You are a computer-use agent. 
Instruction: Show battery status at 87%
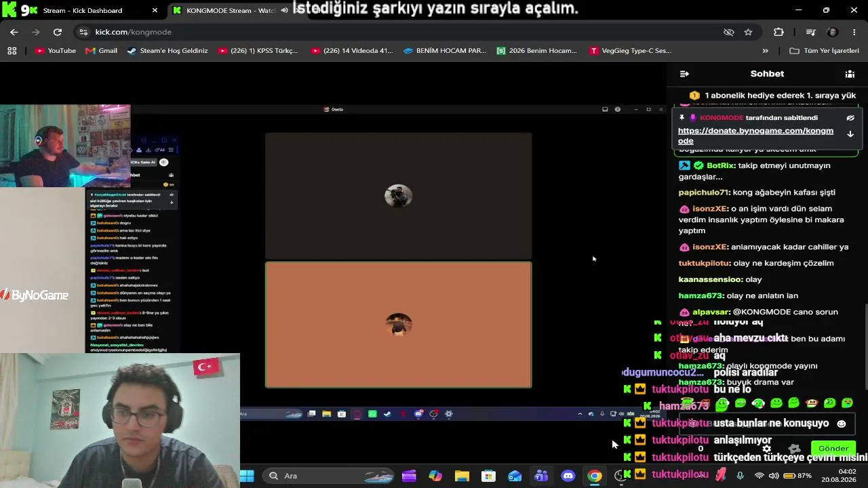pyautogui.click(x=799, y=476)
